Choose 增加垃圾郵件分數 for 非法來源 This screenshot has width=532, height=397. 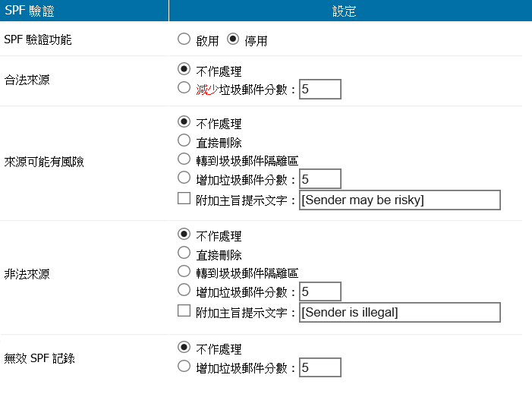click(184, 290)
